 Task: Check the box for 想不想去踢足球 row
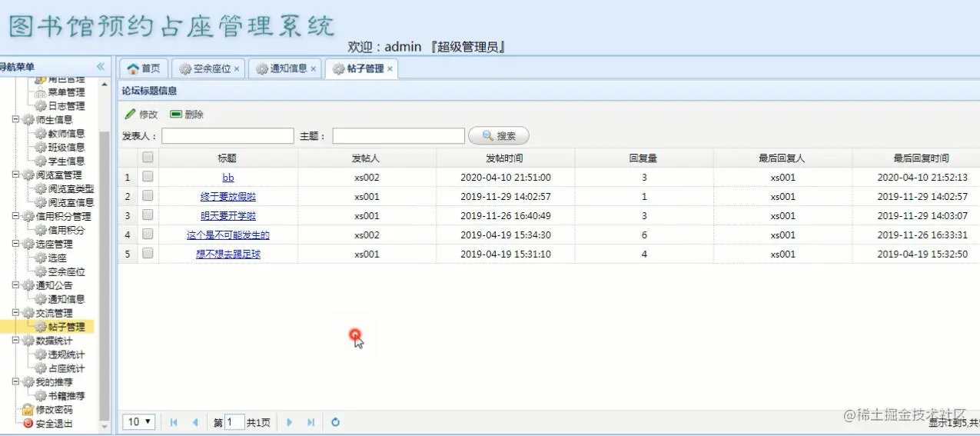click(148, 253)
